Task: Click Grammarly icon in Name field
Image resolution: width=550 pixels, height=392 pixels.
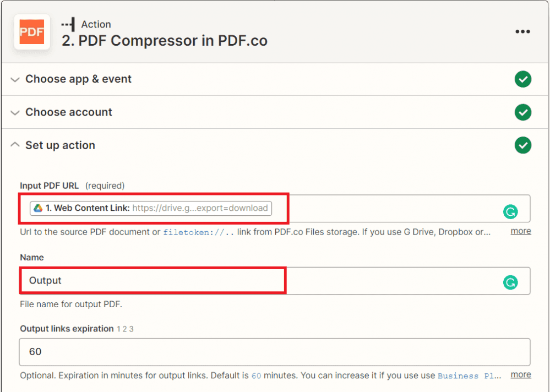Action: (x=510, y=282)
